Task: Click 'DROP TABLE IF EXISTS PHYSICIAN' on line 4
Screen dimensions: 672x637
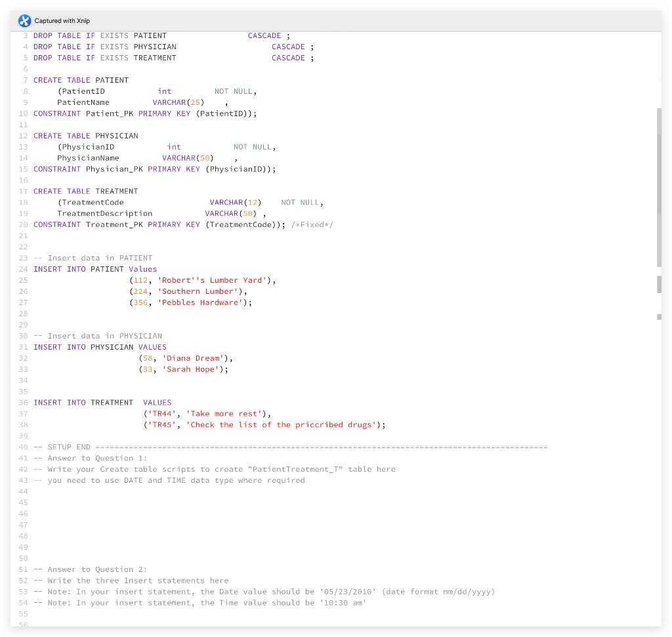Action: click(x=104, y=47)
